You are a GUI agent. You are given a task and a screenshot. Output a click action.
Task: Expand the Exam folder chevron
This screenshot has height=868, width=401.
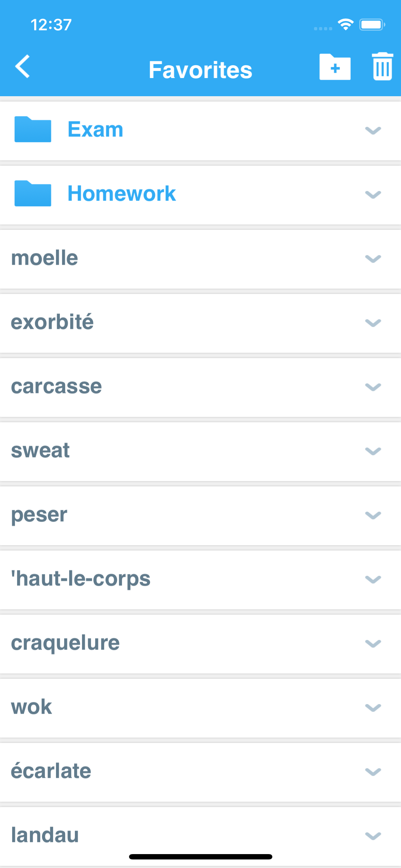click(373, 130)
